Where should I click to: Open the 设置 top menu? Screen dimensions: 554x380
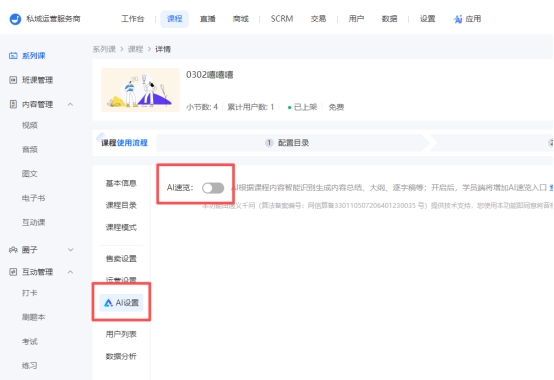point(428,19)
